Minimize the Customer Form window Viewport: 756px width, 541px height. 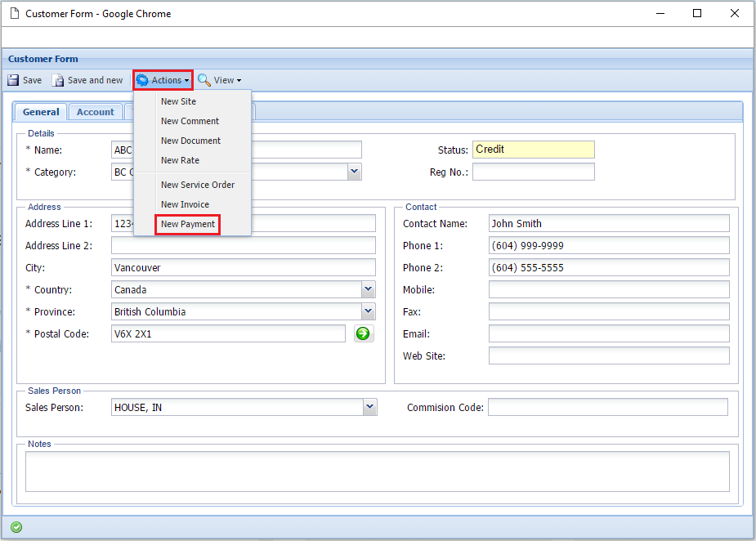[660, 13]
